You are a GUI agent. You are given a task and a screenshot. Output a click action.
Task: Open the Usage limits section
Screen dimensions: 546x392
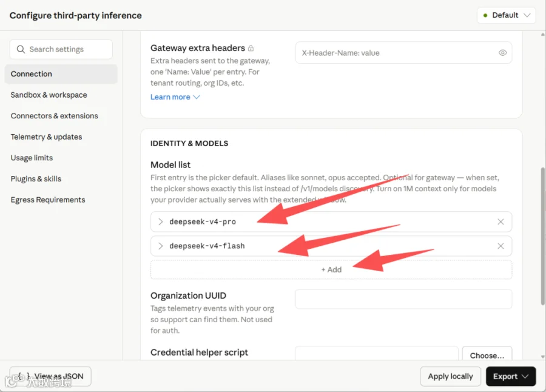pos(32,158)
